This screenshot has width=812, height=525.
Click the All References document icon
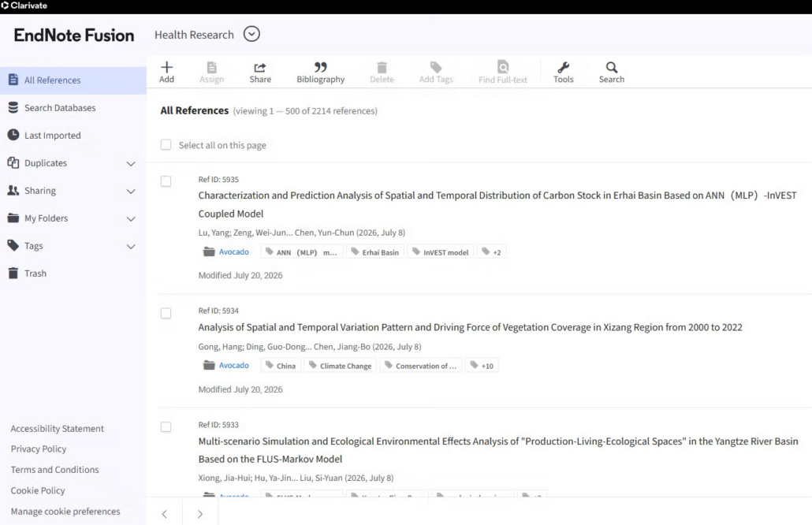13,80
